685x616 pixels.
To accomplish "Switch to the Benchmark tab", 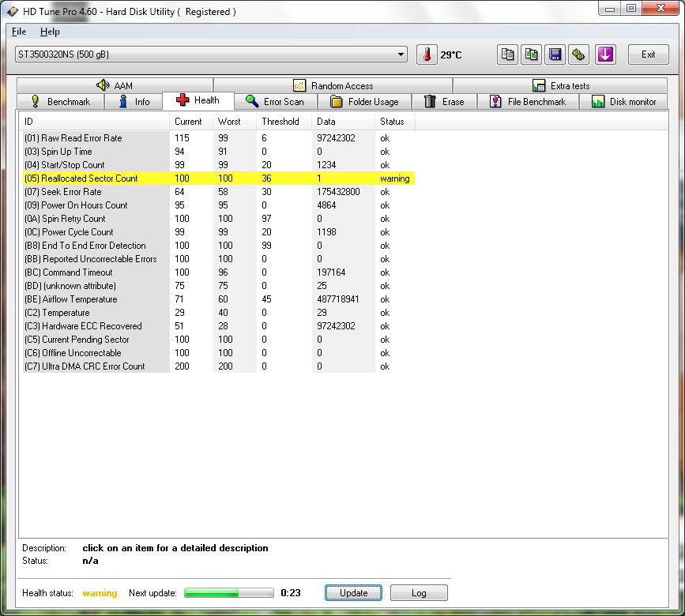I will [61, 102].
